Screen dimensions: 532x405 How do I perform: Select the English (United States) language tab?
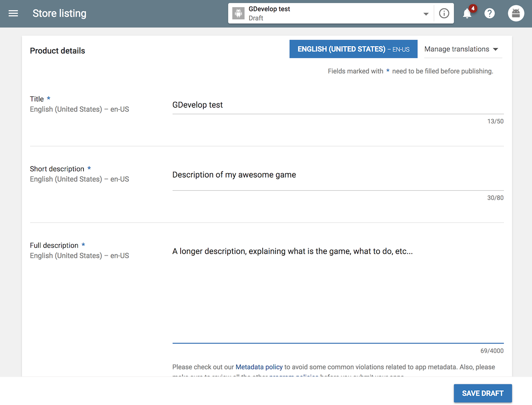353,49
